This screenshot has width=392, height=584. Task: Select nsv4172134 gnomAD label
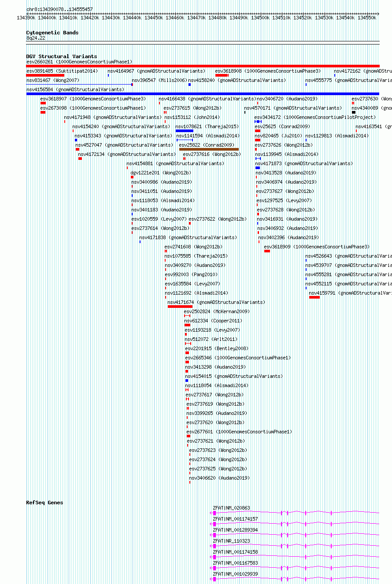coord(127,154)
